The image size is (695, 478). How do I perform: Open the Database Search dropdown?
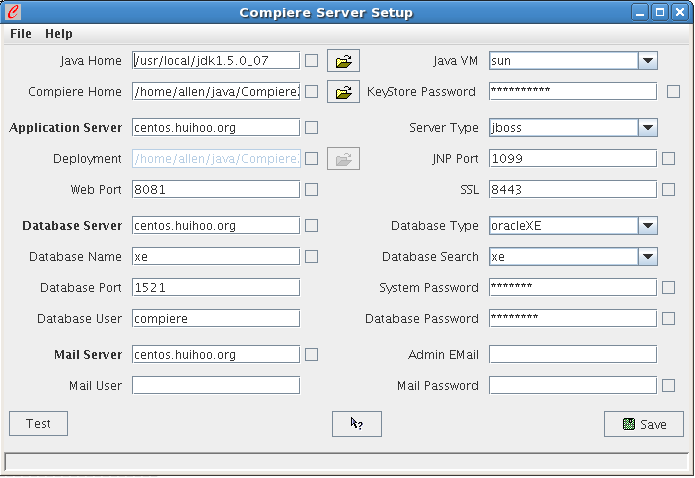point(647,256)
